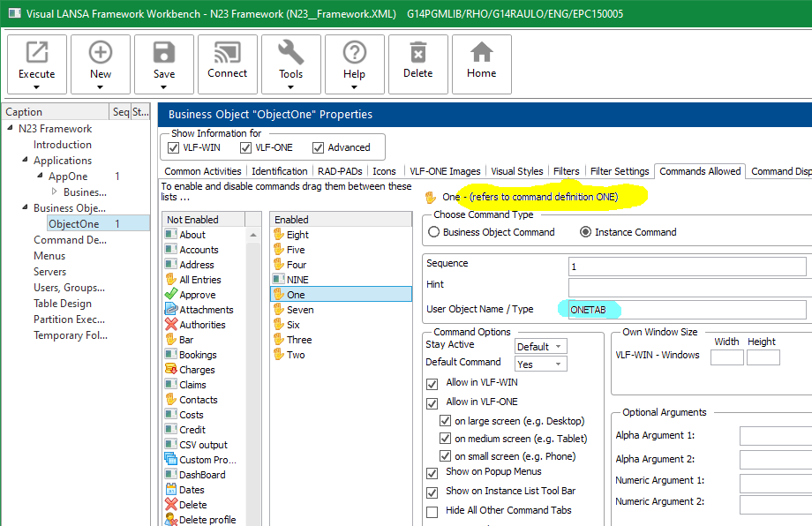Select the Five command hand icon
This screenshot has height=526, width=812.
279,250
